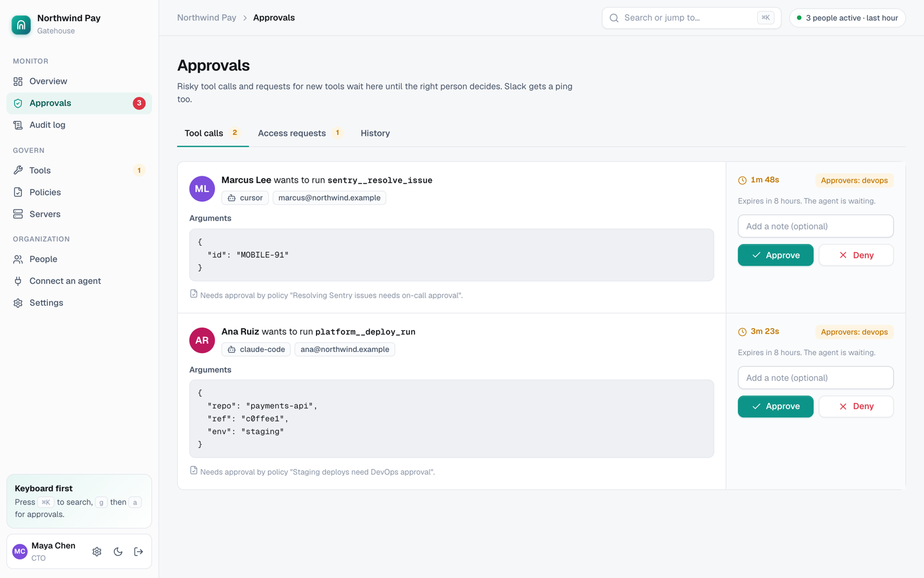The width and height of the screenshot is (924, 578).
Task: Open the Audit log page
Action: point(79,125)
